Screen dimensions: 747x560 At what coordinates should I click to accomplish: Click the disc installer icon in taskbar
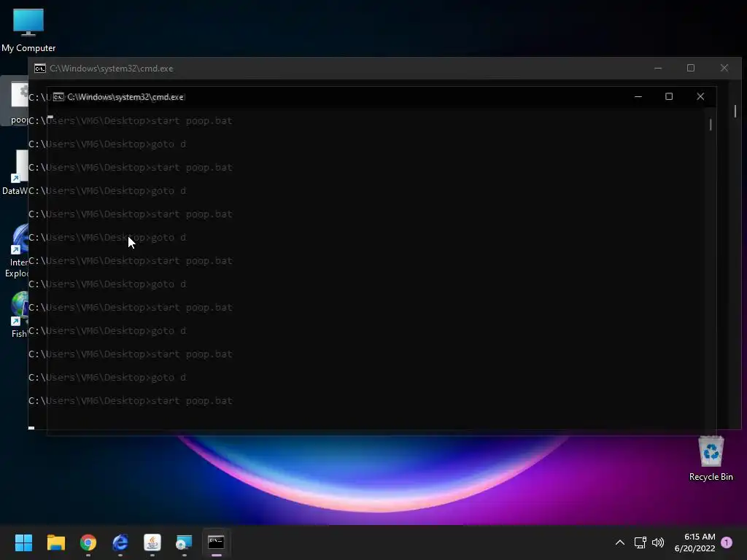click(184, 542)
